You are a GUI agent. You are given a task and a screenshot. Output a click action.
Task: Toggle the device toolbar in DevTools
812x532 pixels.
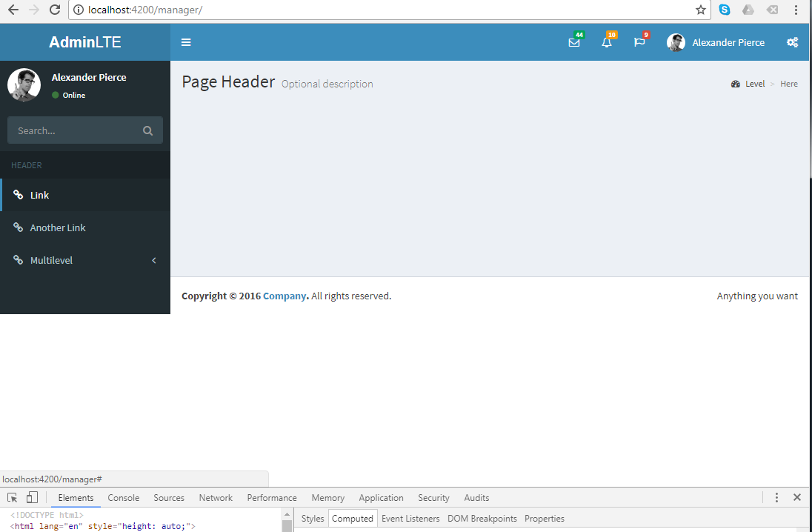(30, 497)
